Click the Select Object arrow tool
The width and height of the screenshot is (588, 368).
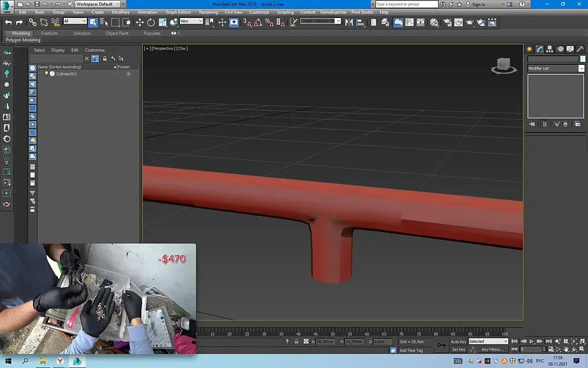click(x=93, y=22)
